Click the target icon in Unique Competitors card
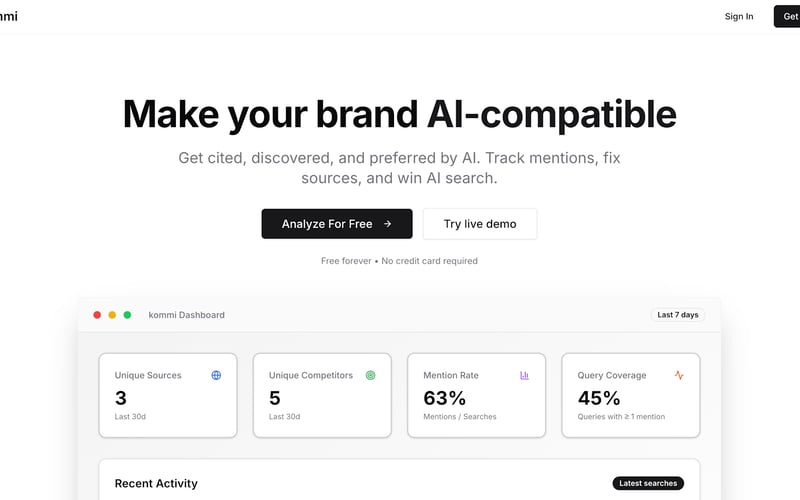Screen dimensions: 800x500 click(370, 376)
